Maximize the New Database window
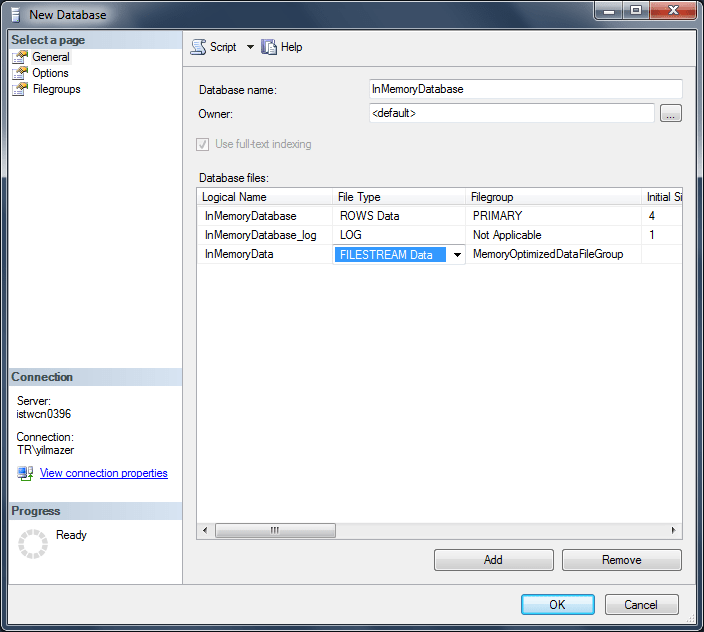The height and width of the screenshot is (632, 704). (636, 10)
